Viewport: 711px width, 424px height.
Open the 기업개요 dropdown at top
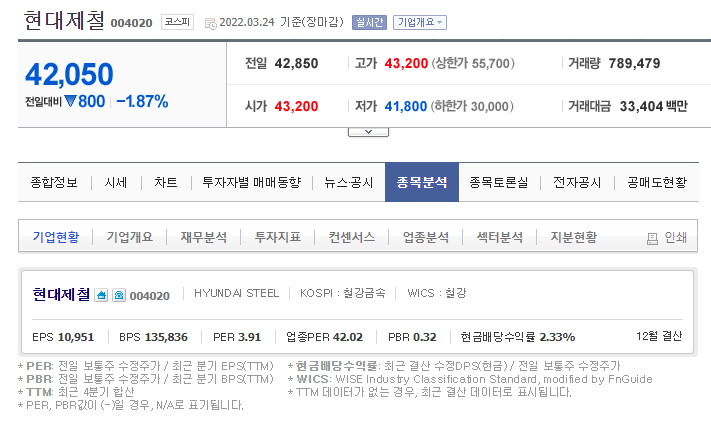coord(420,22)
